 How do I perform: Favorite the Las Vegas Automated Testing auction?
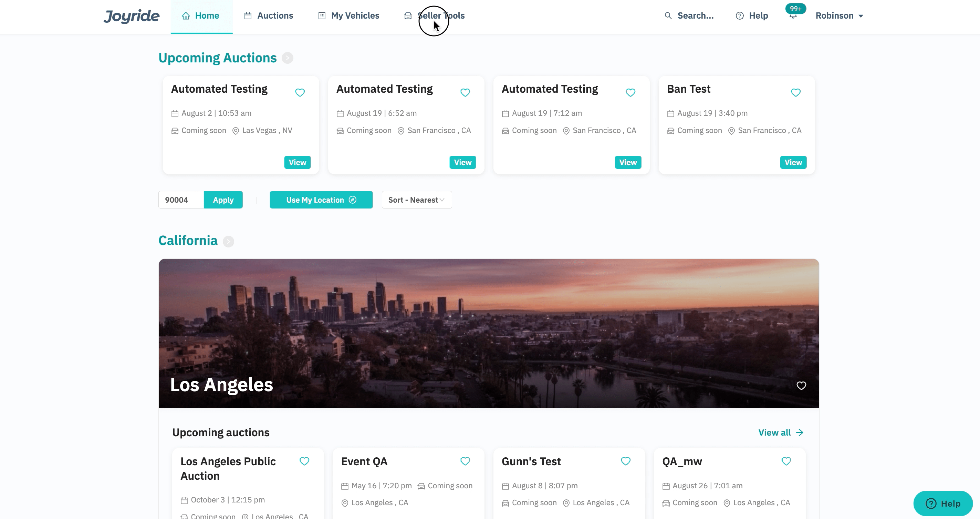pos(300,92)
